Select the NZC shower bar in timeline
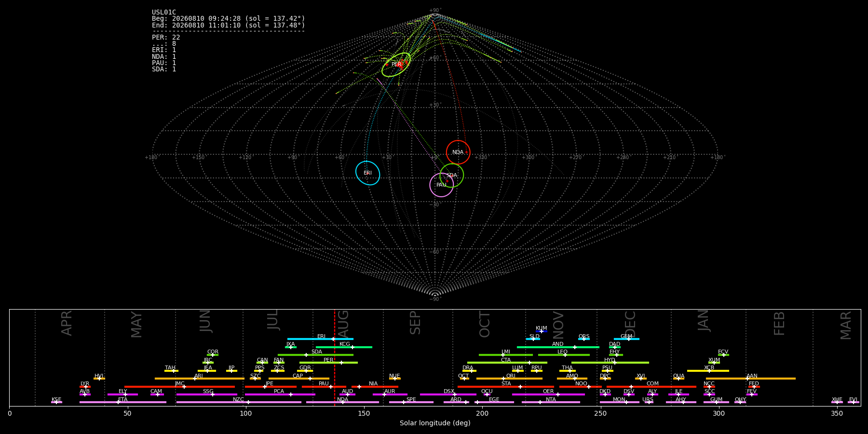Screen dimensions: 868x434 pyautogui.click(x=239, y=402)
